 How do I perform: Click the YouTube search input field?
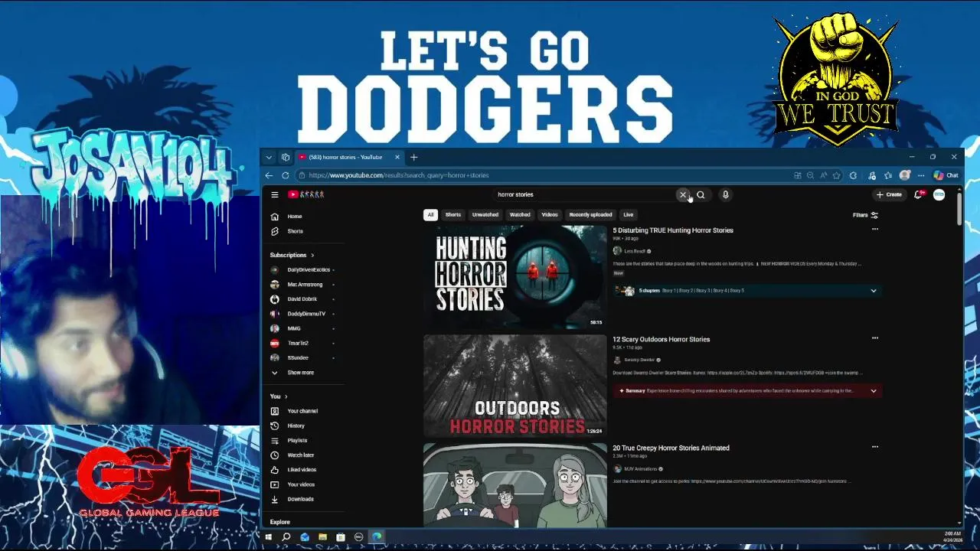586,194
